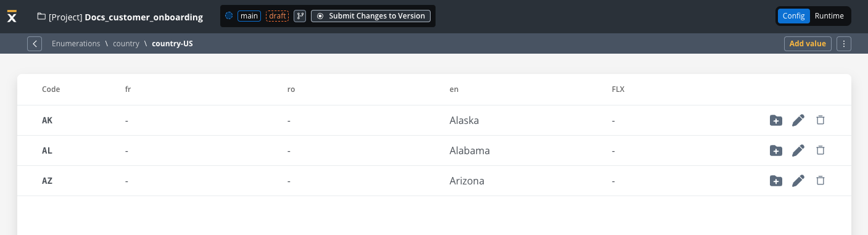Click the branch icon beside the draft tag
The height and width of the screenshot is (235, 868).
(300, 16)
